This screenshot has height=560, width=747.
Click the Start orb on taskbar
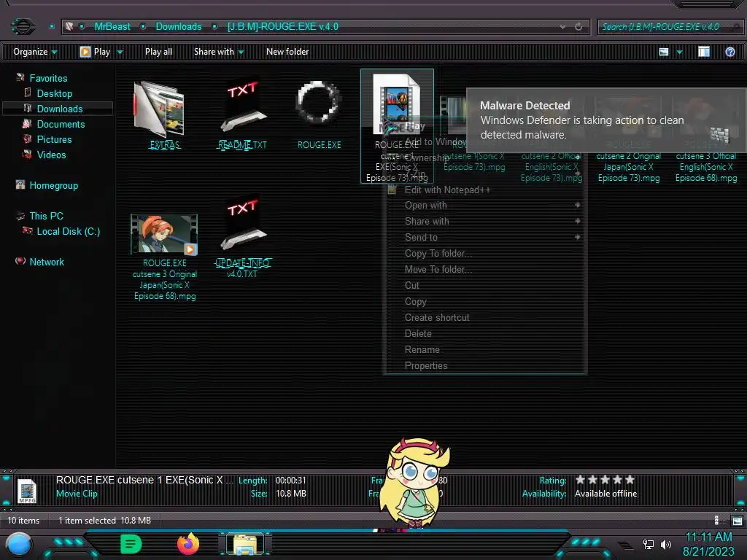[x=19, y=544]
